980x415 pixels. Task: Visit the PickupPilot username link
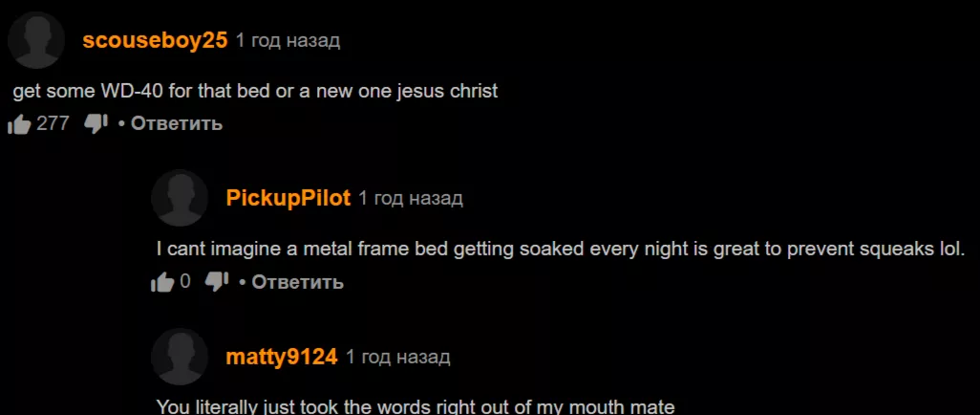(288, 199)
